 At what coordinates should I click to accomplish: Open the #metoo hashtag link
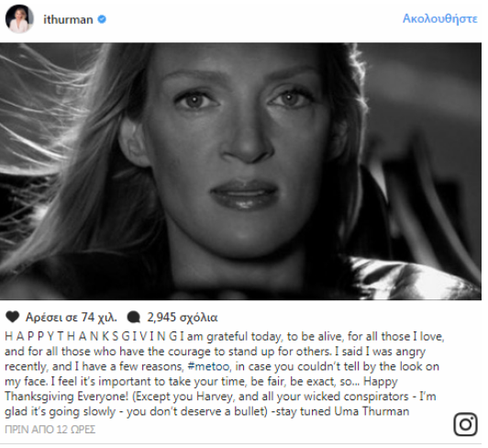coord(209,366)
